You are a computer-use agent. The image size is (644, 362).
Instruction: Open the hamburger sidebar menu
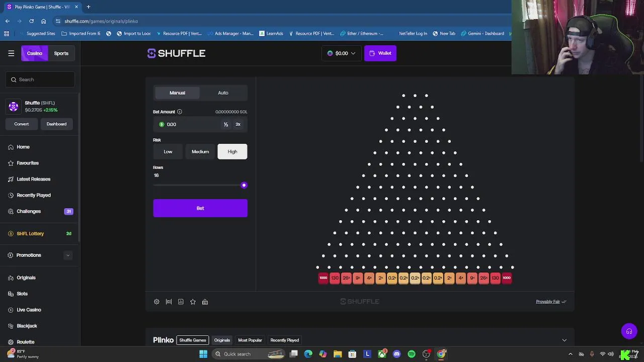tap(11, 53)
